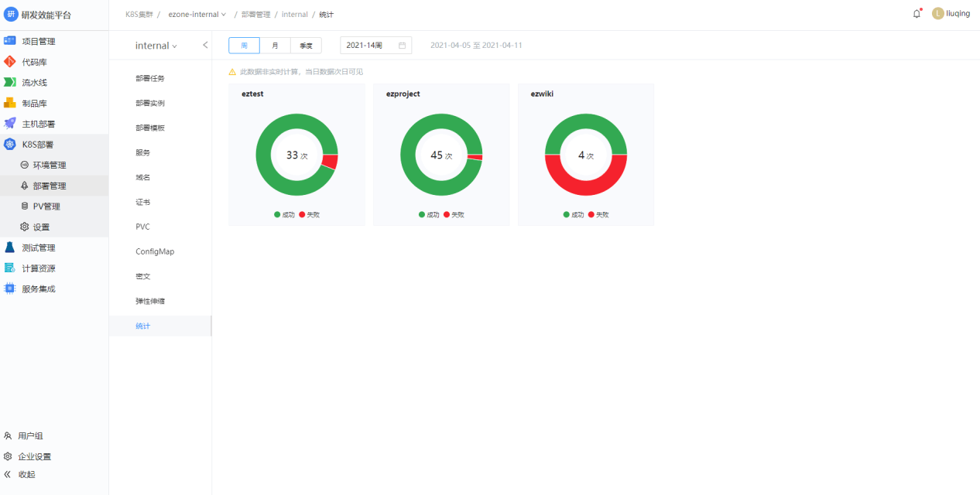Click the 主机部署 rocket icon
The height and width of the screenshot is (495, 980).
click(x=10, y=124)
